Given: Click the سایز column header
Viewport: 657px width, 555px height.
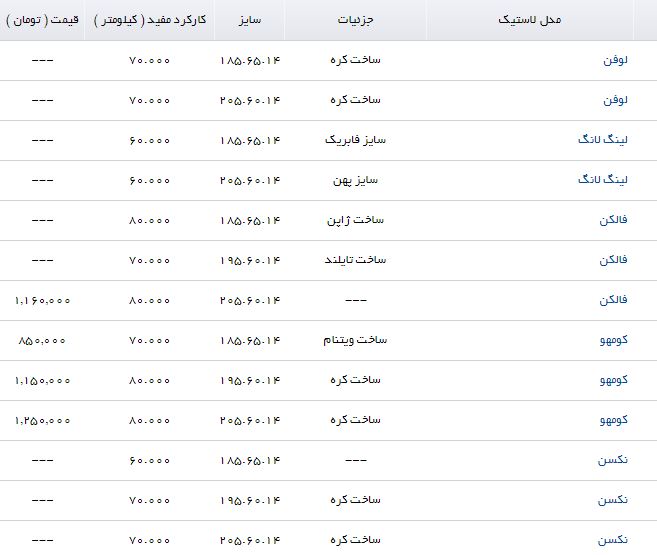Looking at the screenshot, I should click(250, 20).
